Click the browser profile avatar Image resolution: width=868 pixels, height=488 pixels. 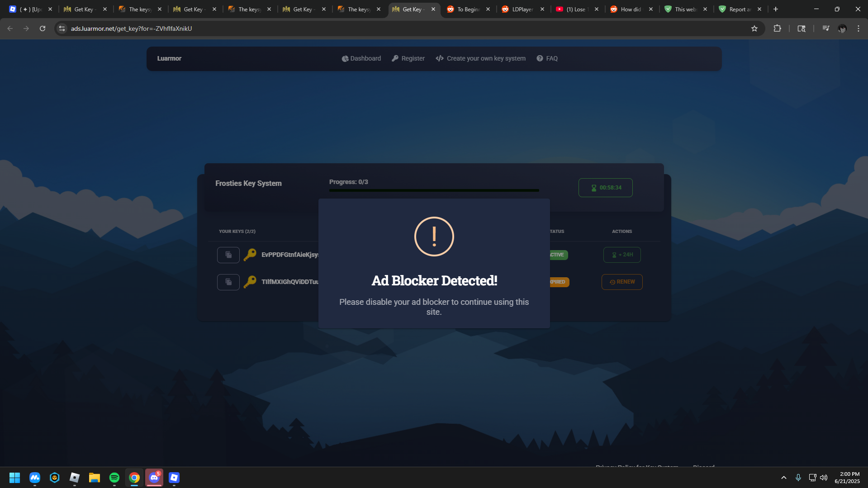(842, 28)
